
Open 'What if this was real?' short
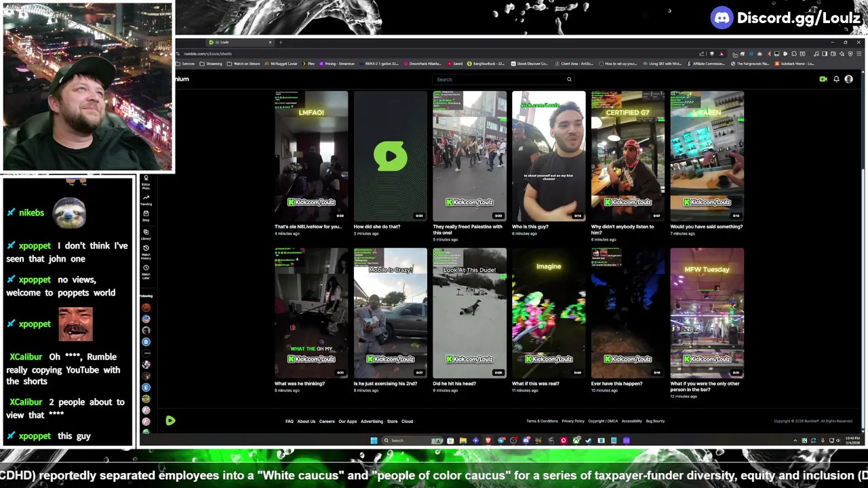[x=549, y=312]
